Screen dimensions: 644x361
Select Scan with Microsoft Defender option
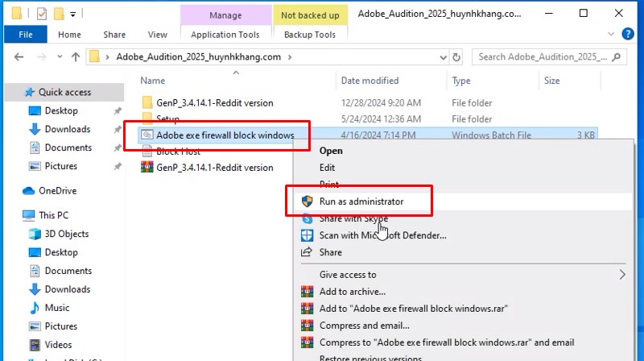(x=382, y=235)
